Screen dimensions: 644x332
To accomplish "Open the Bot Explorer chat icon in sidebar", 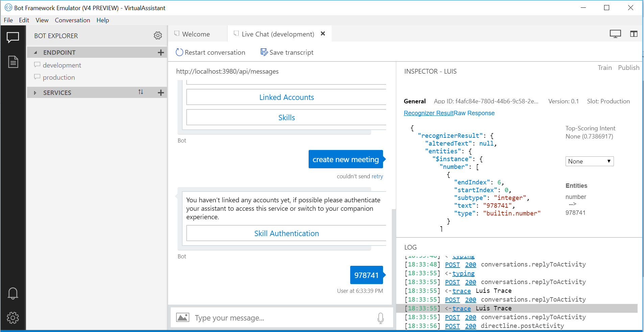I will (x=13, y=37).
